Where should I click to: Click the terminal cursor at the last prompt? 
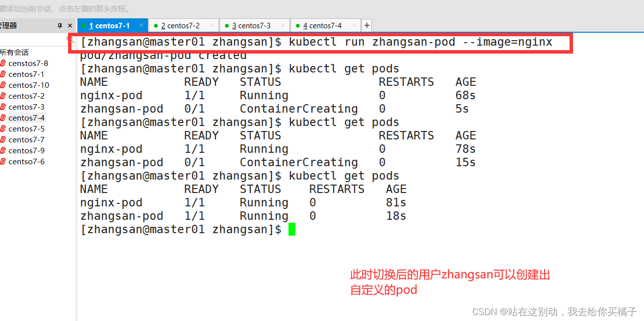click(x=292, y=229)
